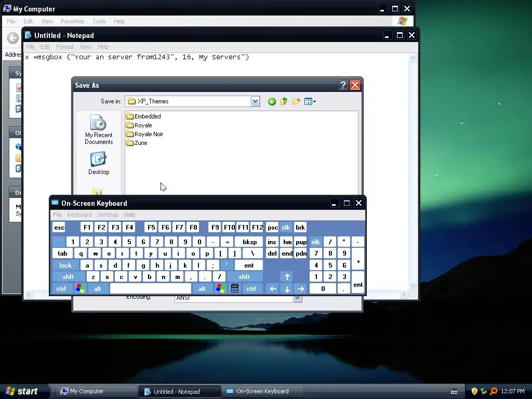Open Notepad Format menu
532x399 pixels.
click(x=65, y=47)
